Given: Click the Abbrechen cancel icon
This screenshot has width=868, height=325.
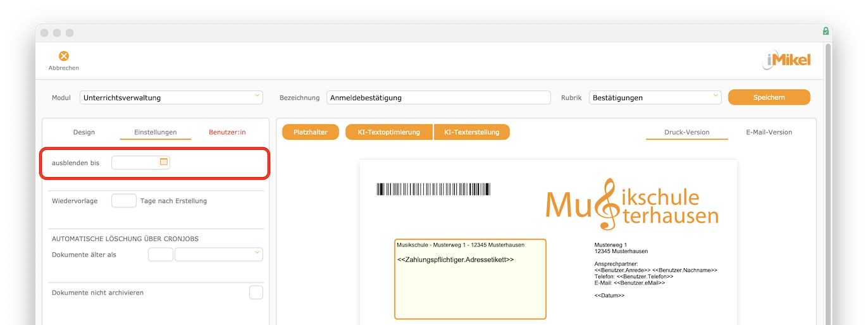Looking at the screenshot, I should click(64, 56).
